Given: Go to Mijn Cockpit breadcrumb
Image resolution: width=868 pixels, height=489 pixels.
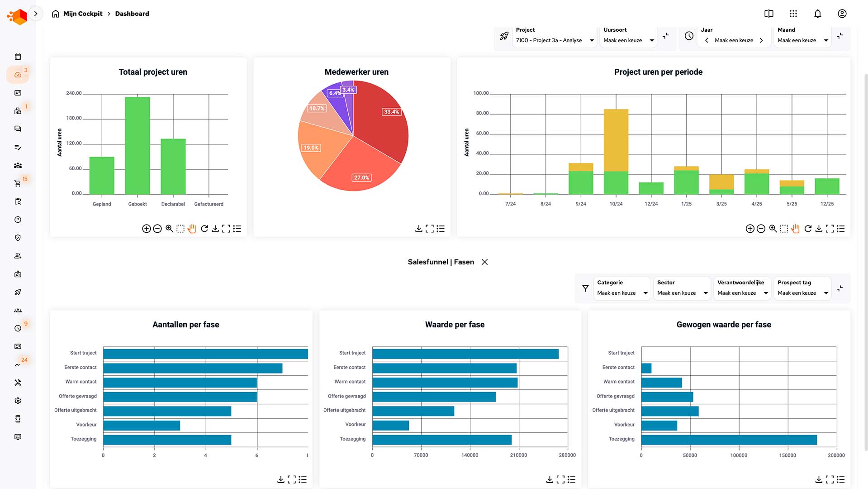Looking at the screenshot, I should [82, 14].
